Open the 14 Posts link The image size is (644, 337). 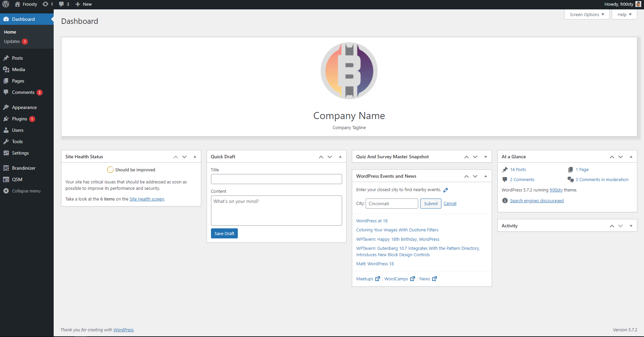518,170
